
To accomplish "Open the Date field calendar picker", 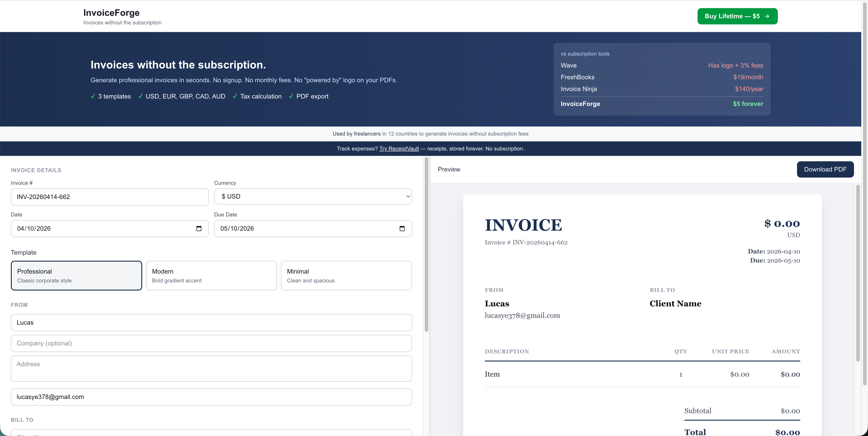I will [x=199, y=228].
